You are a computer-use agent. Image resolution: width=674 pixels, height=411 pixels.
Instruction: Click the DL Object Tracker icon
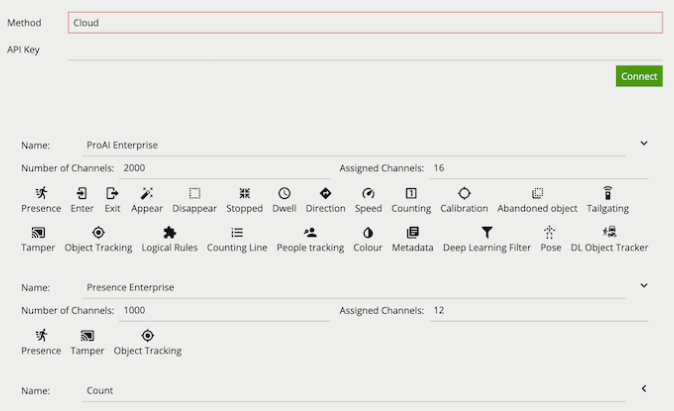tap(609, 232)
